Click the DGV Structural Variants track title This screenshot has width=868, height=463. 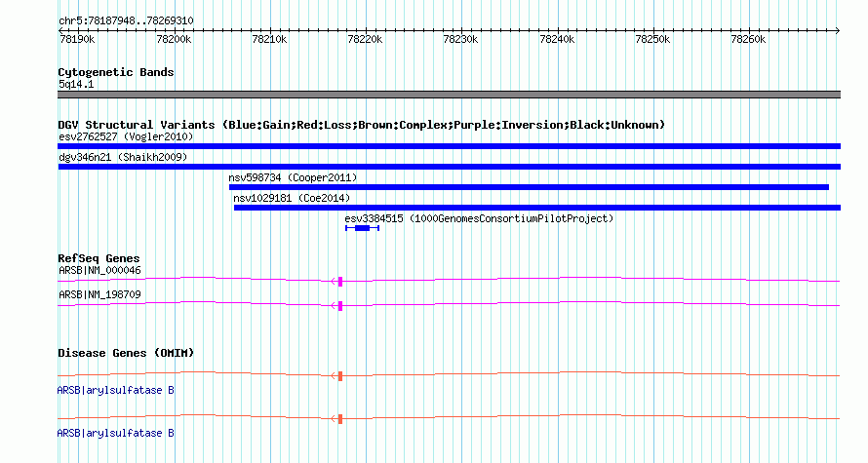click(x=361, y=125)
